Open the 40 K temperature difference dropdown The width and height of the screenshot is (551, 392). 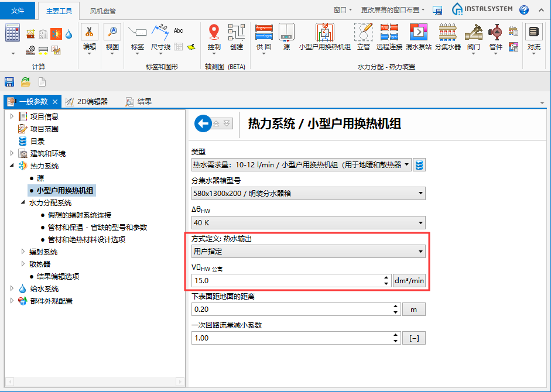click(x=308, y=223)
